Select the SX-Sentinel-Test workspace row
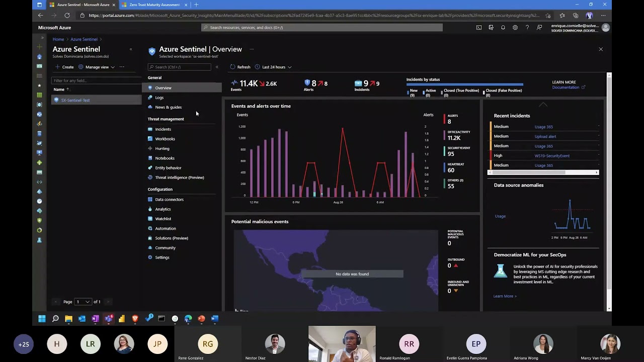Screen dimensions: 644x362 pyautogui.click(x=97, y=100)
